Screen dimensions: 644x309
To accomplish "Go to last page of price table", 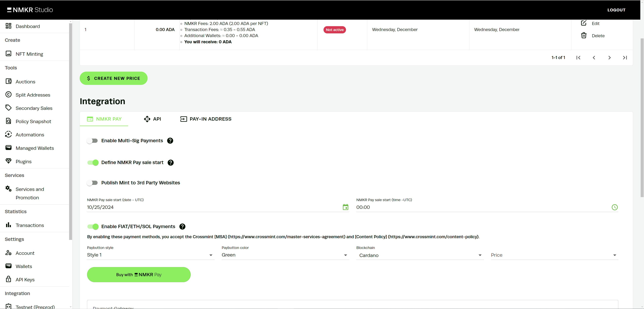I will point(625,58).
